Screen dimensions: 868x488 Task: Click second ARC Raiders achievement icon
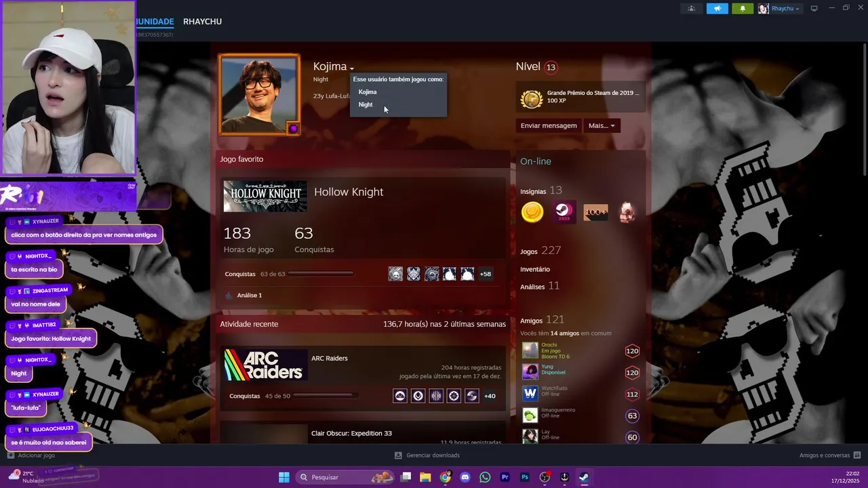tap(418, 396)
